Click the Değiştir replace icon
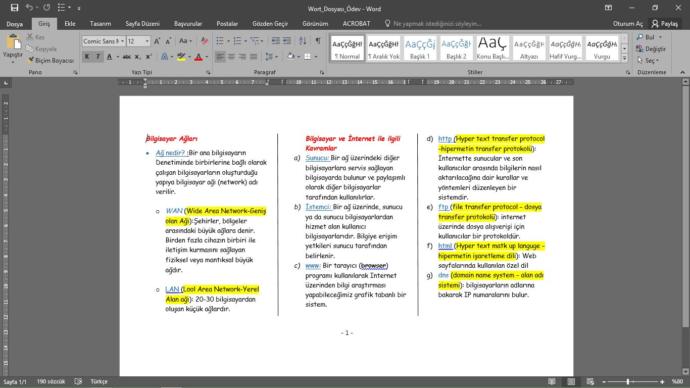The height and width of the screenshot is (388, 690). (639, 49)
